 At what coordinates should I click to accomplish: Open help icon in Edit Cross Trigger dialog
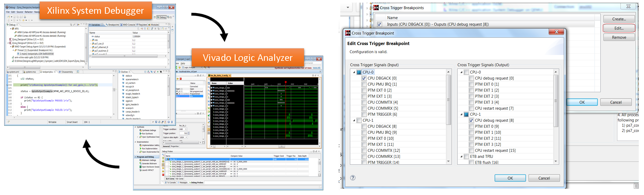(353, 178)
